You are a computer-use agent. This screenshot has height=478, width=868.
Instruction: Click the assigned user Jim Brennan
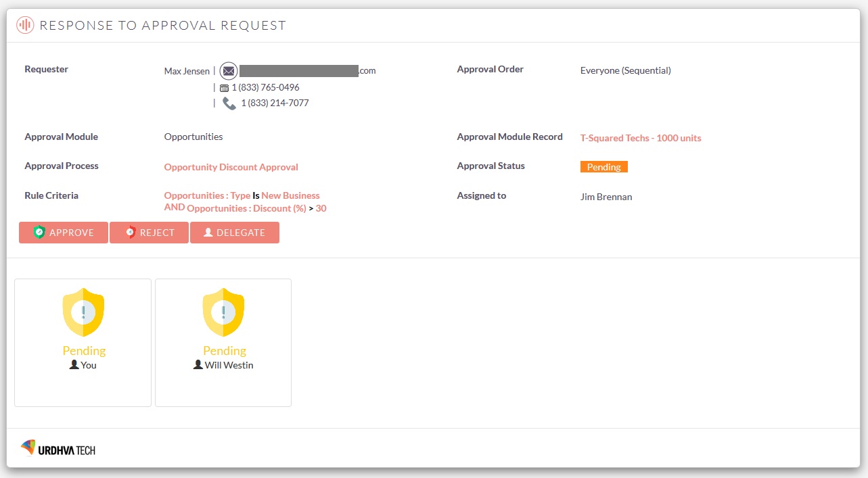[x=606, y=197]
